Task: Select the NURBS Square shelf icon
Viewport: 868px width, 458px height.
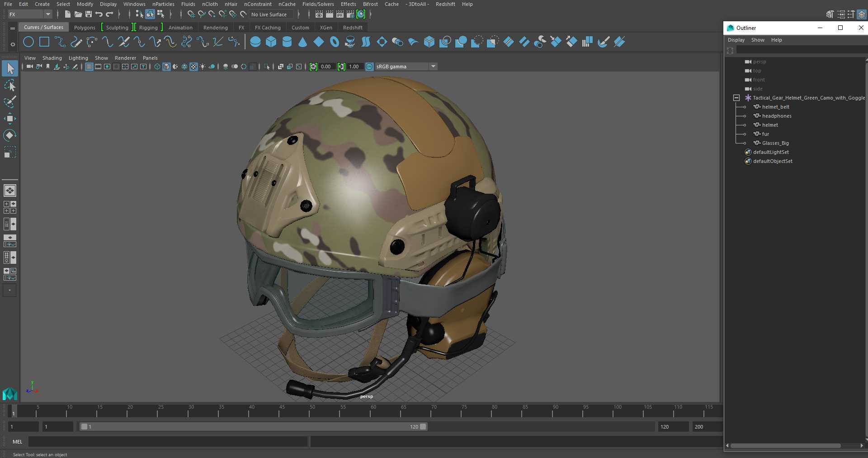Action: pyautogui.click(x=44, y=42)
